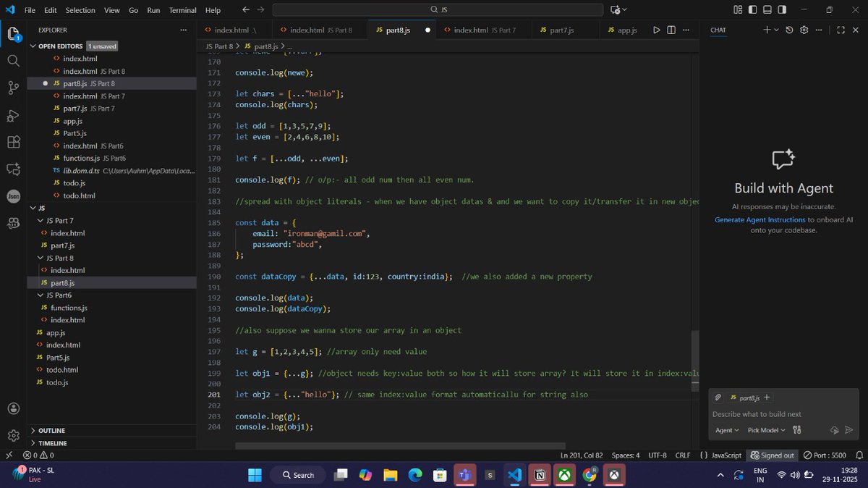Click the command center search box
Viewport: 868px width, 488px height.
438,10
